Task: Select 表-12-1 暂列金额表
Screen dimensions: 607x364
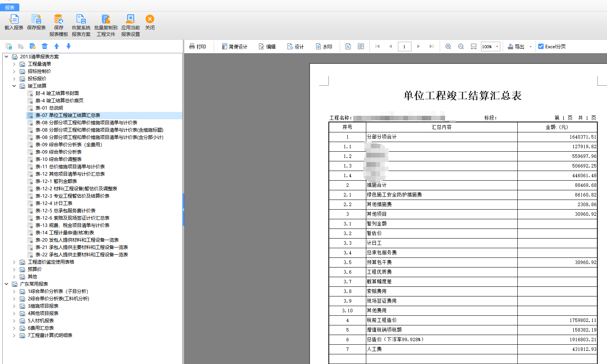Action: [56, 181]
